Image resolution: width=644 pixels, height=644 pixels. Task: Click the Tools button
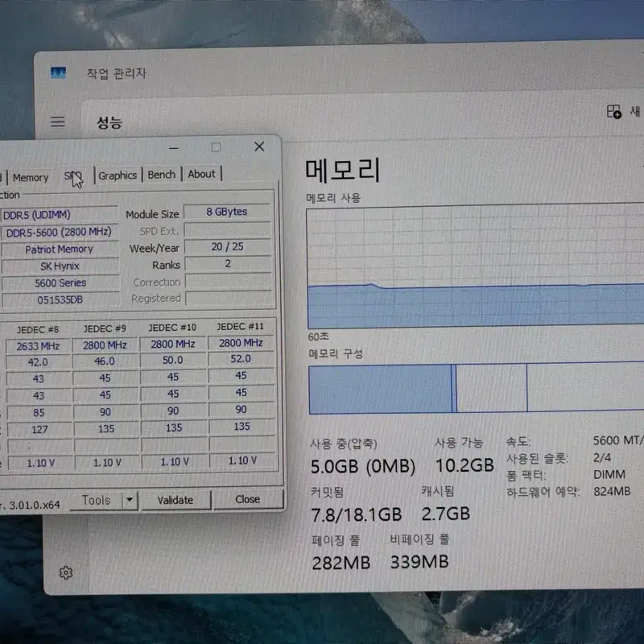point(96,500)
